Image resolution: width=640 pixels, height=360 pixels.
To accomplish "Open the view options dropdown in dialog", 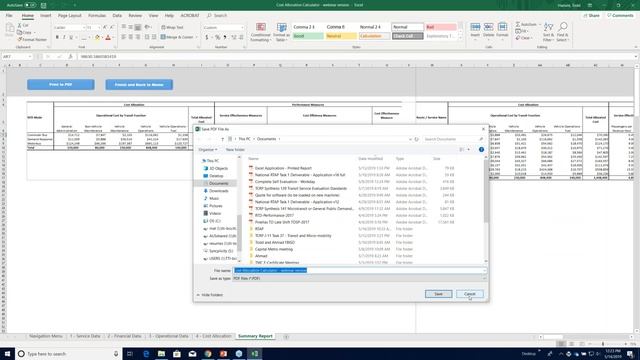I will tap(469, 150).
